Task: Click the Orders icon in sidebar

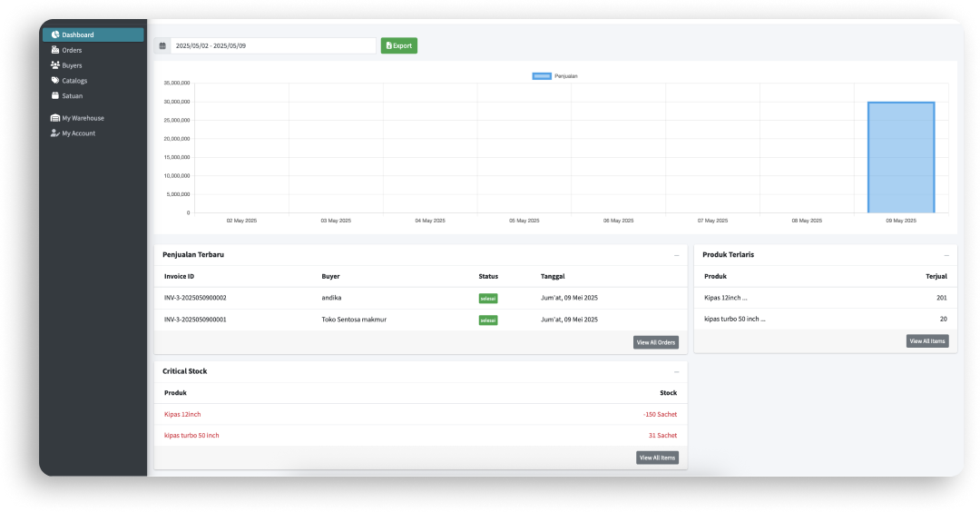Action: (x=55, y=50)
